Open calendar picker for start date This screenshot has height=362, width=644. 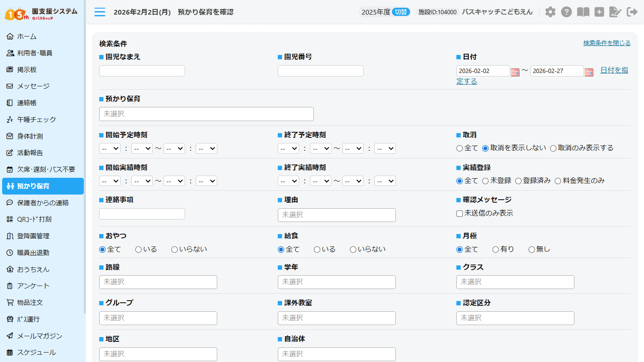click(515, 72)
